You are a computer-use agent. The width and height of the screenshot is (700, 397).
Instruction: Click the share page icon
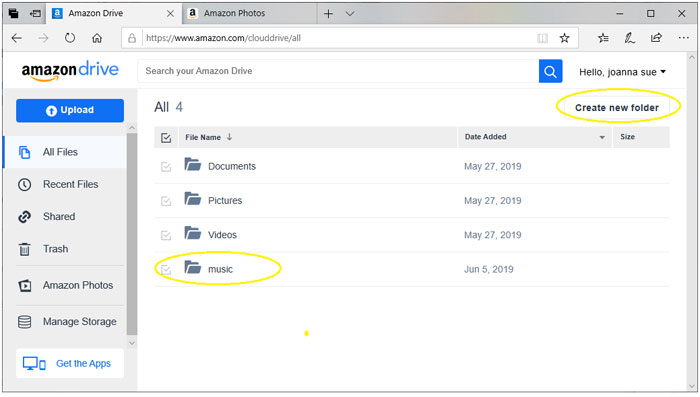(x=656, y=38)
